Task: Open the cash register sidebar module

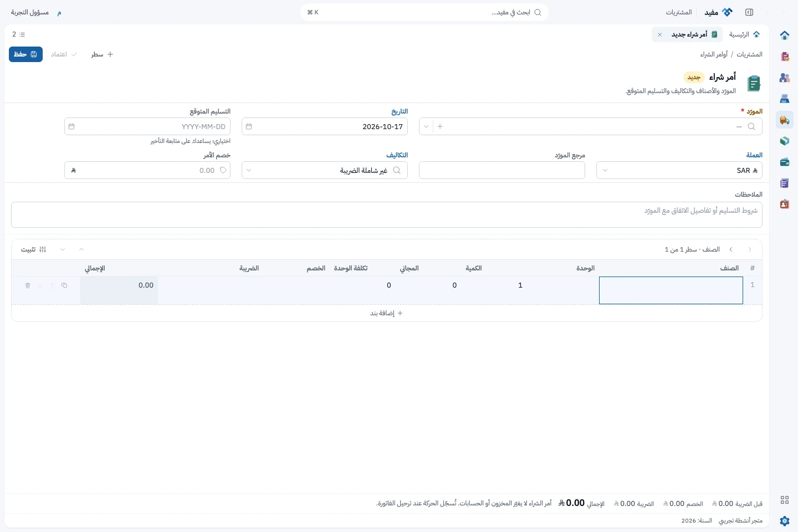Action: pyautogui.click(x=785, y=99)
